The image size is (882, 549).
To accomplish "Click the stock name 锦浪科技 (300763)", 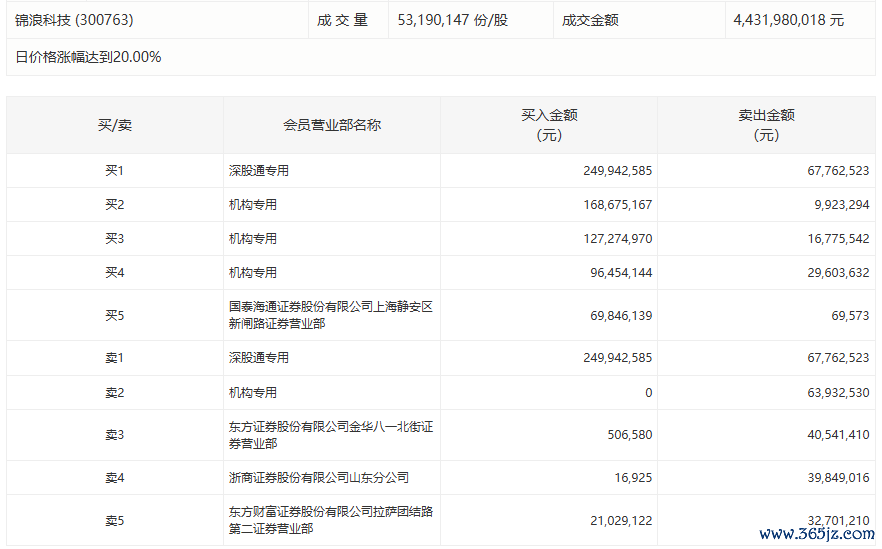I will pos(74,20).
